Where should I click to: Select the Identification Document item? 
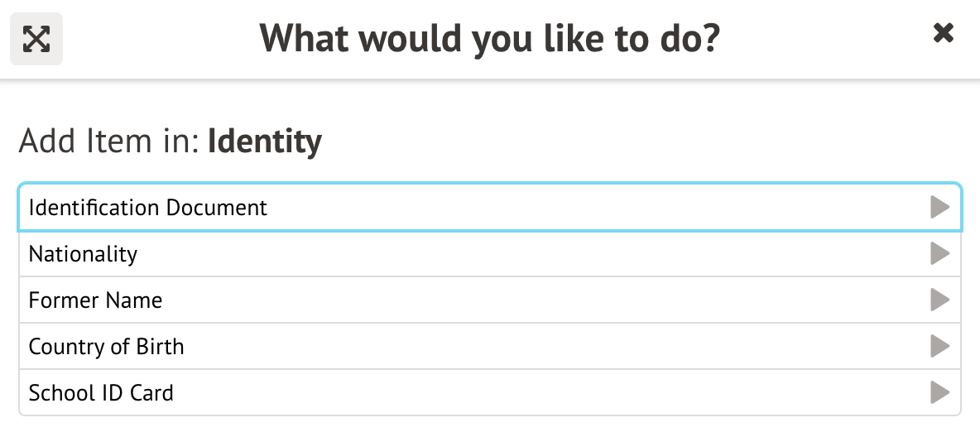tap(147, 207)
